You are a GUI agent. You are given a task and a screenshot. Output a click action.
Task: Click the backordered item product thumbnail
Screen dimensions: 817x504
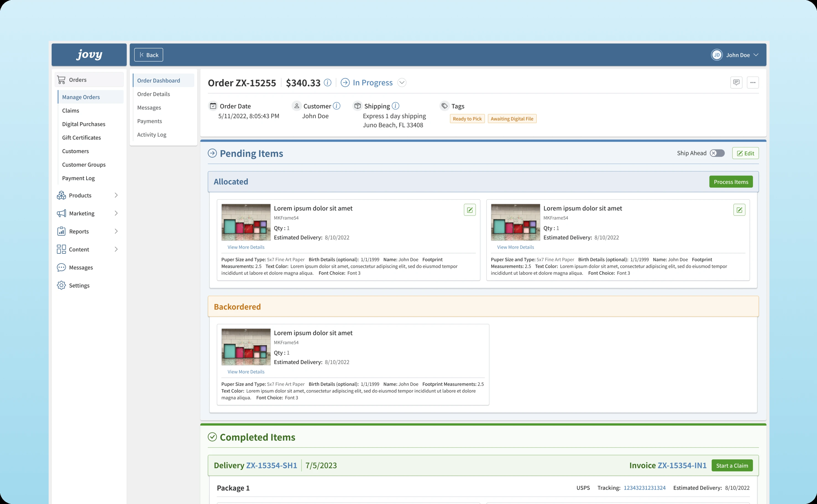click(246, 347)
